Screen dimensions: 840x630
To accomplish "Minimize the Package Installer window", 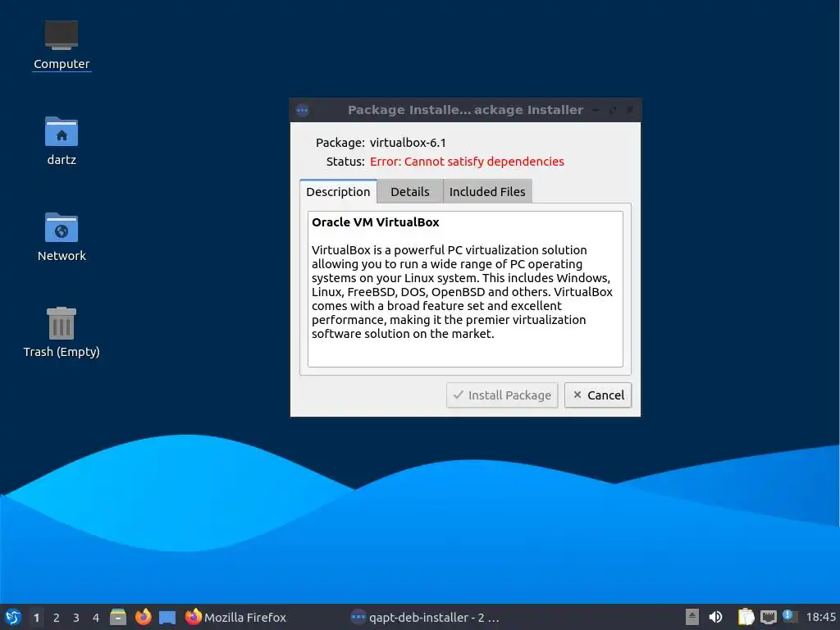I will (596, 110).
